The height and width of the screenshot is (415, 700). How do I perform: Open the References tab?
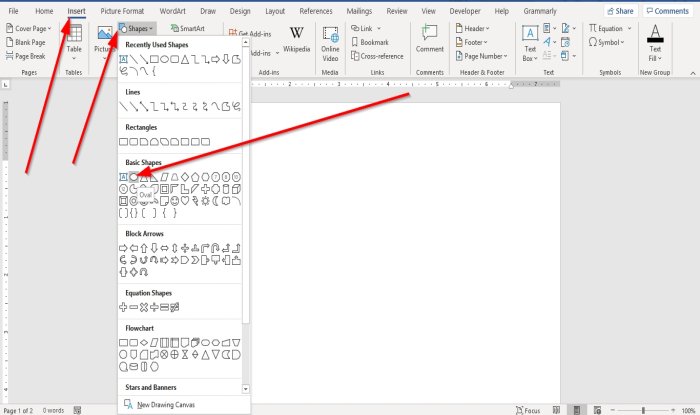[316, 11]
